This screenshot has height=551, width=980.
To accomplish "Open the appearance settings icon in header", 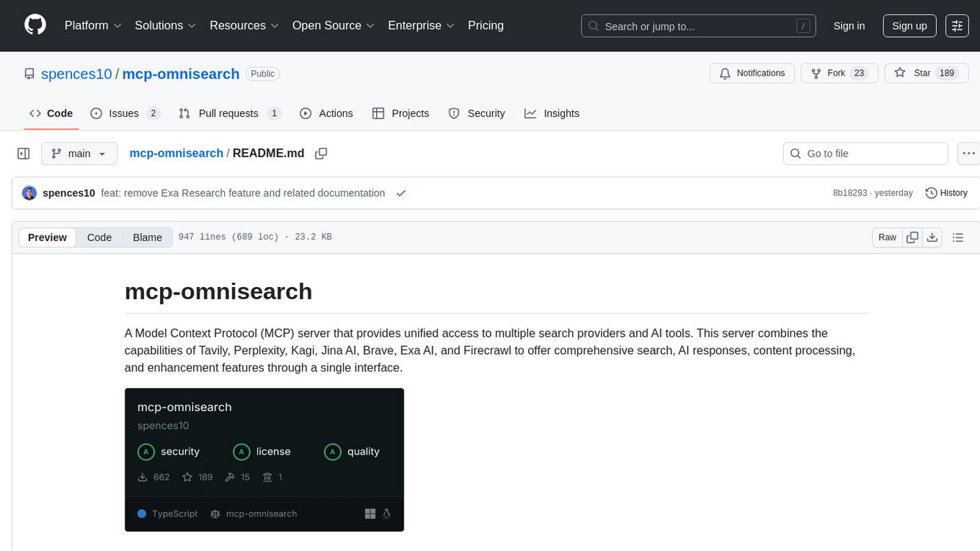I will click(x=957, y=26).
